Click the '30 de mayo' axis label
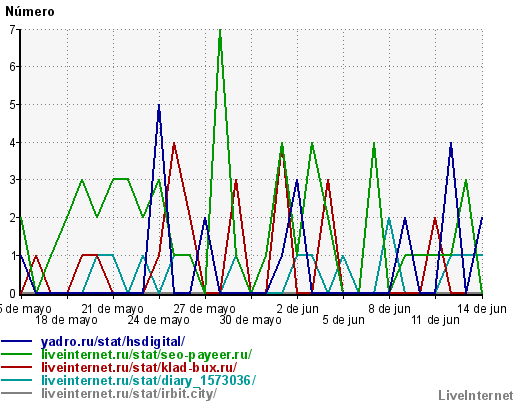 click(x=250, y=320)
